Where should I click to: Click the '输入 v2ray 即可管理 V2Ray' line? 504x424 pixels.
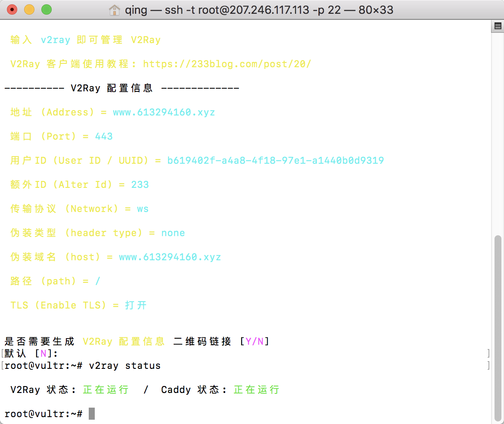click(x=85, y=40)
